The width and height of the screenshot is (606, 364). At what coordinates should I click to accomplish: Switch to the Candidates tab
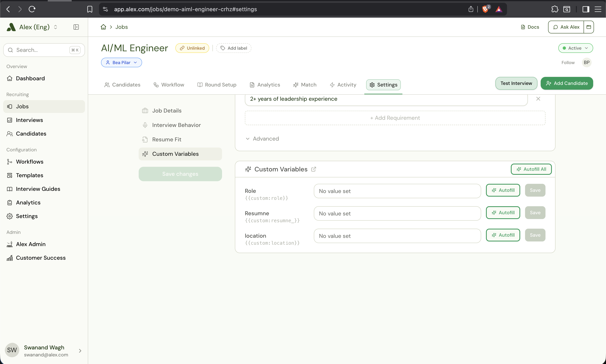coord(122,85)
